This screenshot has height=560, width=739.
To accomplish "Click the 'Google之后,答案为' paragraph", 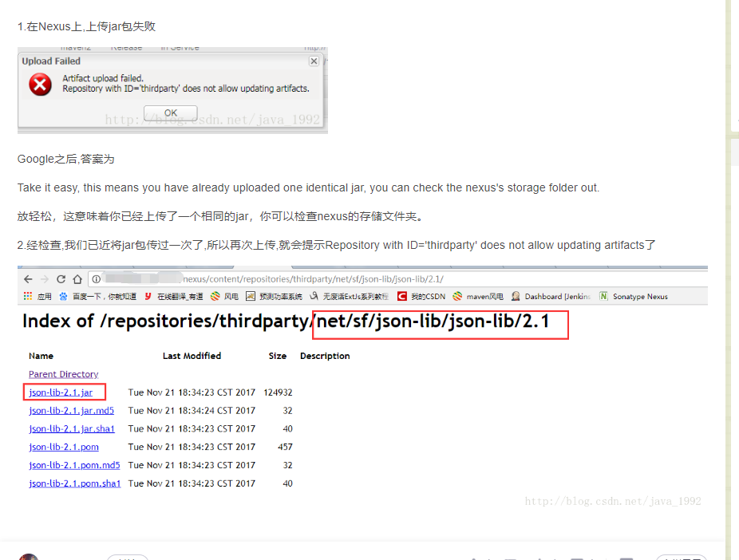I will [x=66, y=160].
